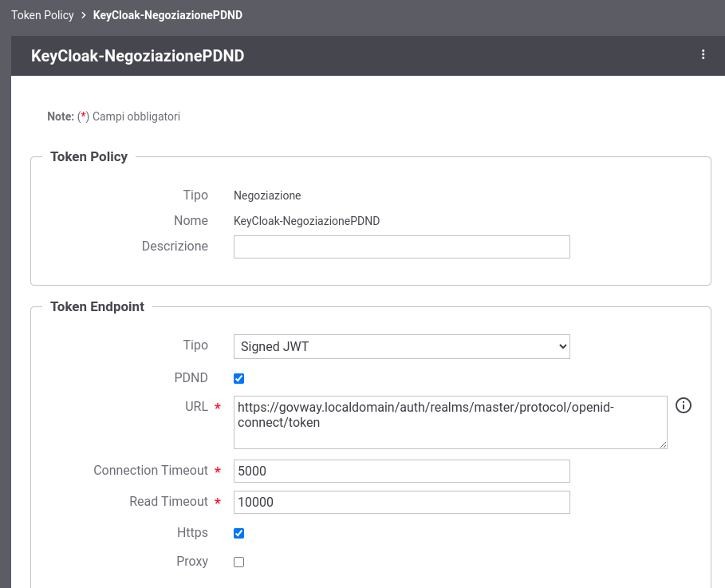Click the Descrizione label
This screenshot has width=725, height=588.
tap(175, 246)
